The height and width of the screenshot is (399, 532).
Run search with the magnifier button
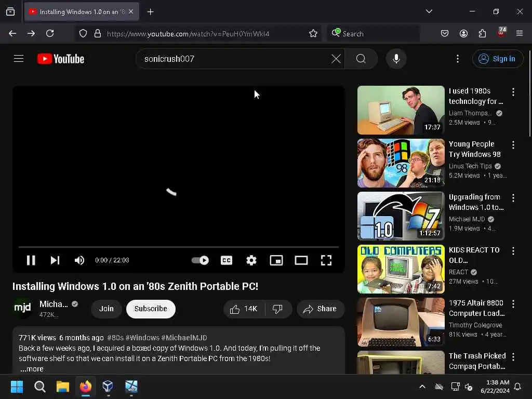coord(361,59)
